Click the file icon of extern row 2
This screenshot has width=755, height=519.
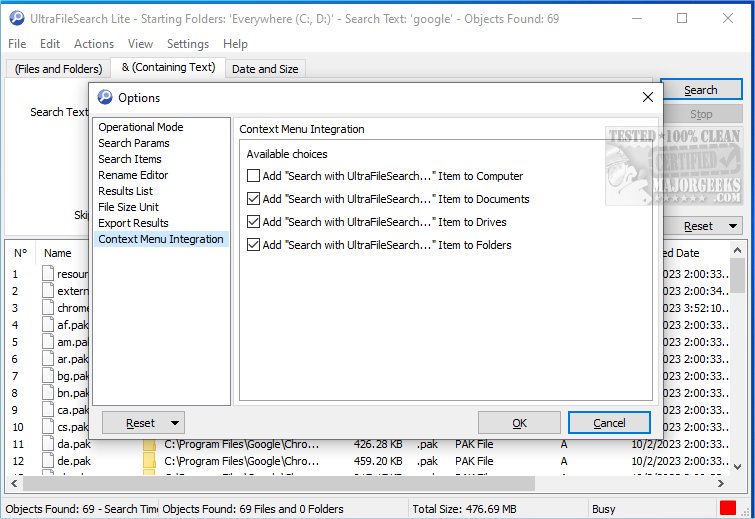48,290
